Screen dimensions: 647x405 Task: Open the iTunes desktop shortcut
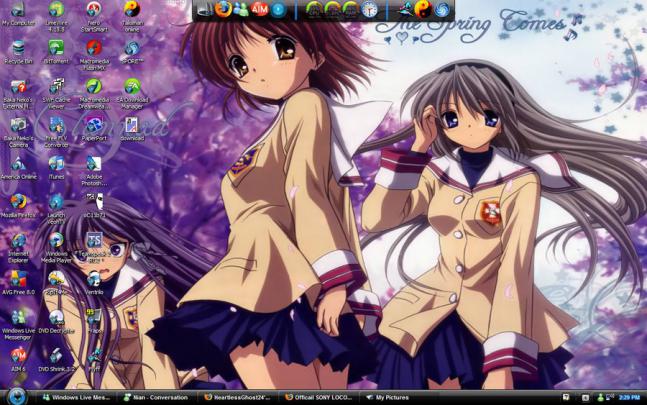coord(56,168)
